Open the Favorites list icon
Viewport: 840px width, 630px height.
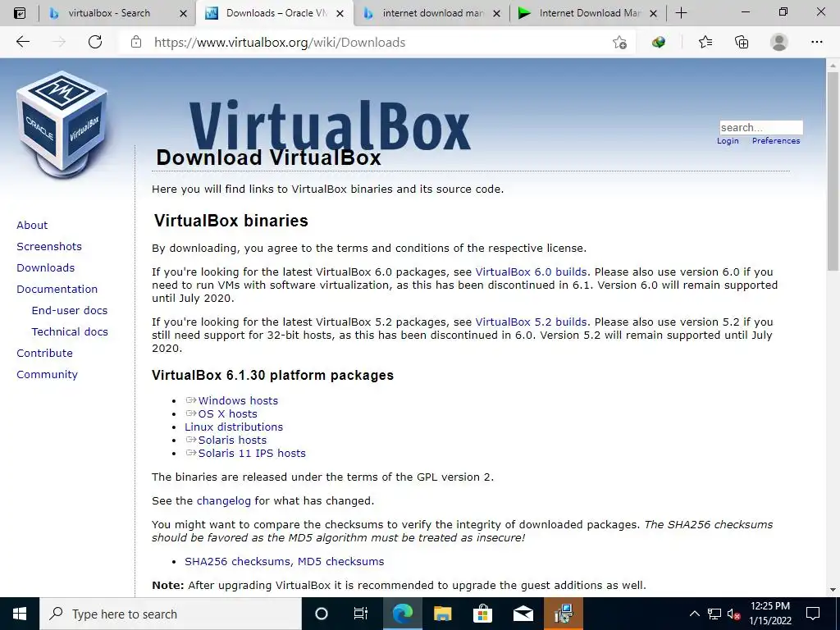pos(705,42)
